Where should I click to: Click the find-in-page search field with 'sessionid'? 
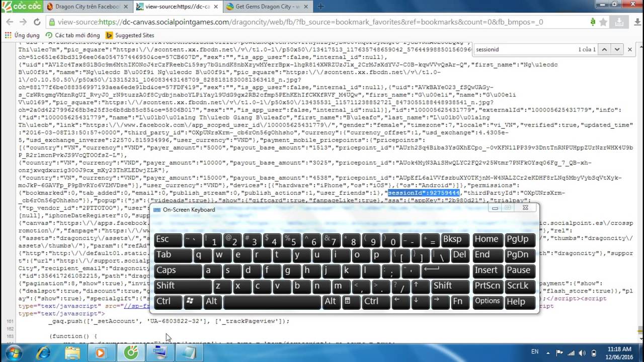pos(523,49)
